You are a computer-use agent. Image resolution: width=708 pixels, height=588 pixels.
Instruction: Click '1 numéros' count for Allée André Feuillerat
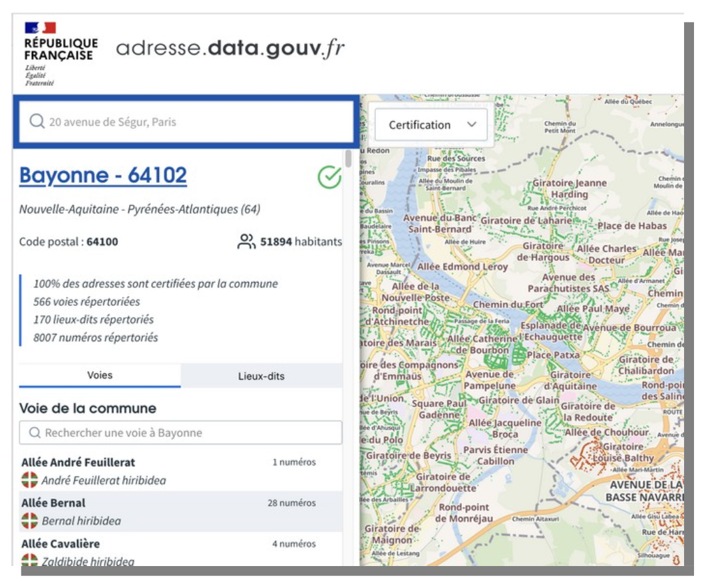click(294, 462)
